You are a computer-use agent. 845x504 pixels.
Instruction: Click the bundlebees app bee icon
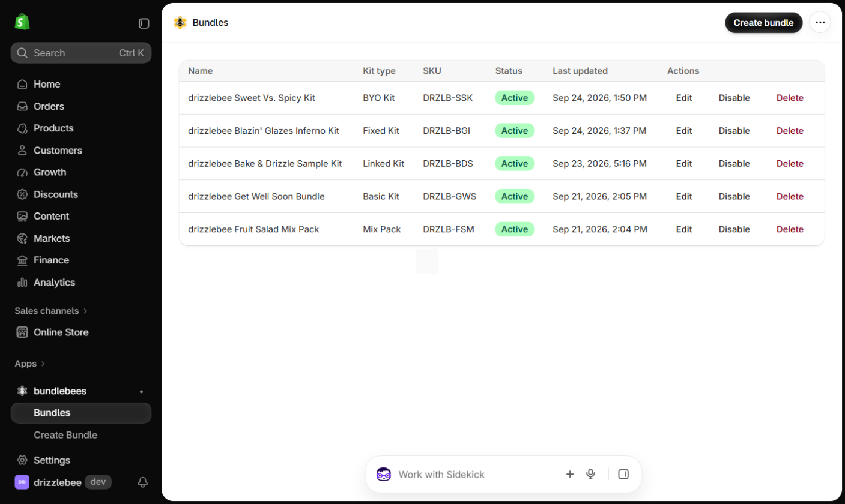point(22,391)
